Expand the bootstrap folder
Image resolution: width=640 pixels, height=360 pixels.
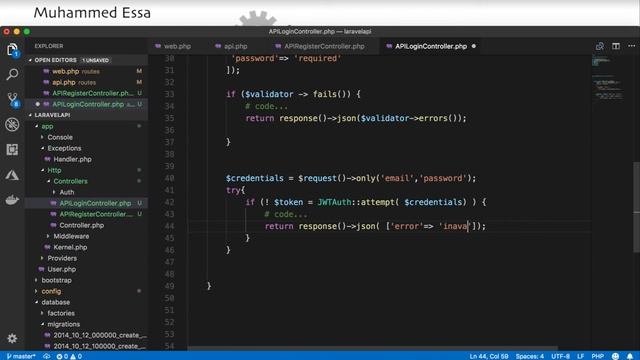click(x=37, y=280)
